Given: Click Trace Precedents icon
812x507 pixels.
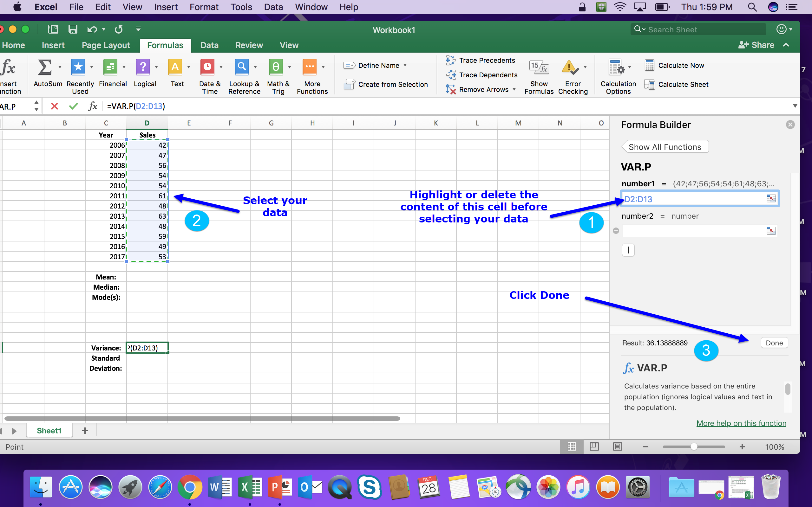Looking at the screenshot, I should (450, 60).
